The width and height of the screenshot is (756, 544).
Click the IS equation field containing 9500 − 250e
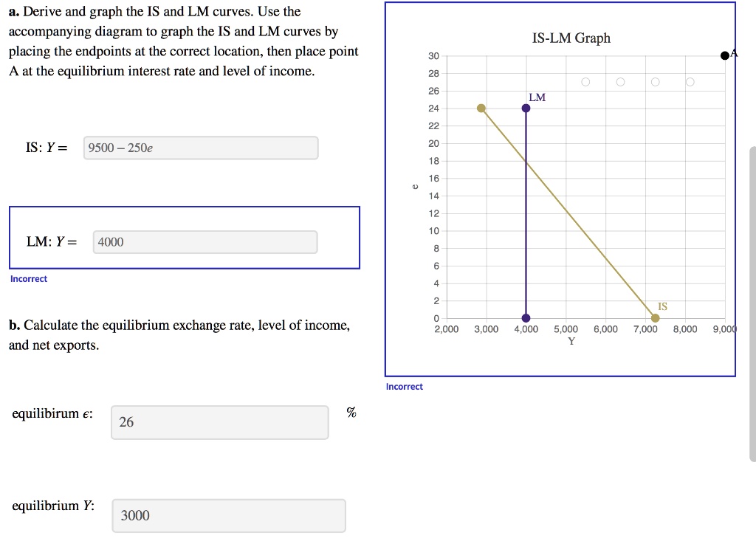pyautogui.click(x=199, y=148)
